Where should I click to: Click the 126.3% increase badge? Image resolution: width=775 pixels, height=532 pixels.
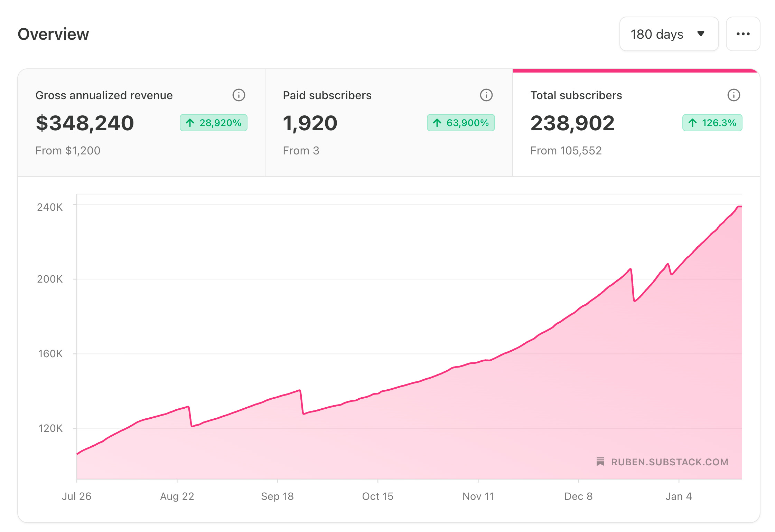[712, 123]
